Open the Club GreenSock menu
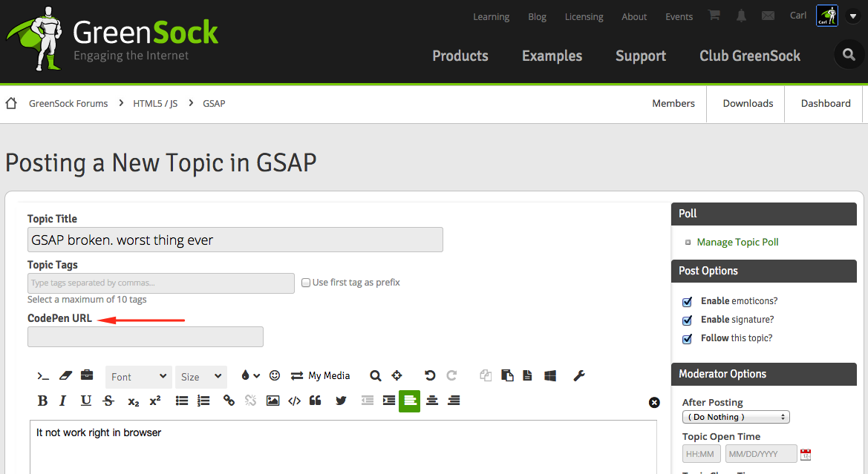868x474 pixels. coord(749,56)
